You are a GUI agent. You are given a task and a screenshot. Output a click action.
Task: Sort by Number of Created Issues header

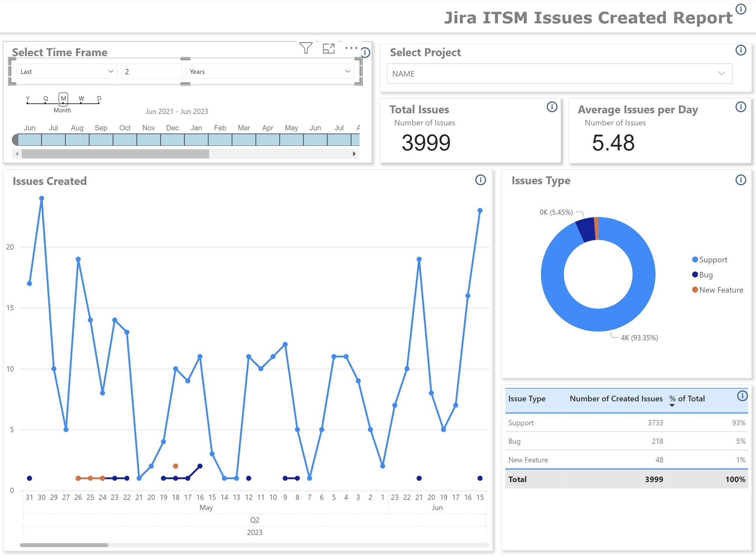point(616,398)
